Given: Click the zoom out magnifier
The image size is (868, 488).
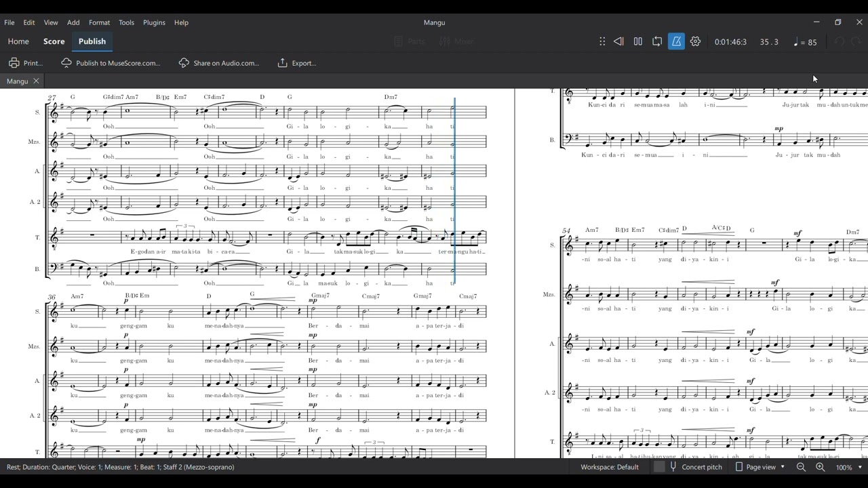Looking at the screenshot, I should (x=801, y=467).
